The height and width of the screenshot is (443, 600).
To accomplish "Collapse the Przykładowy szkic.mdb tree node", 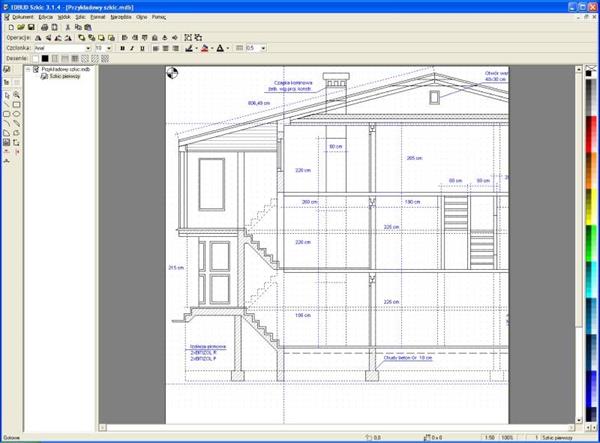I will point(30,71).
